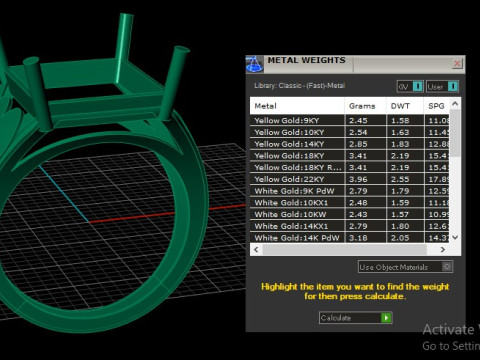Click the Metal column header
The width and height of the screenshot is (480, 360).
[x=297, y=106]
